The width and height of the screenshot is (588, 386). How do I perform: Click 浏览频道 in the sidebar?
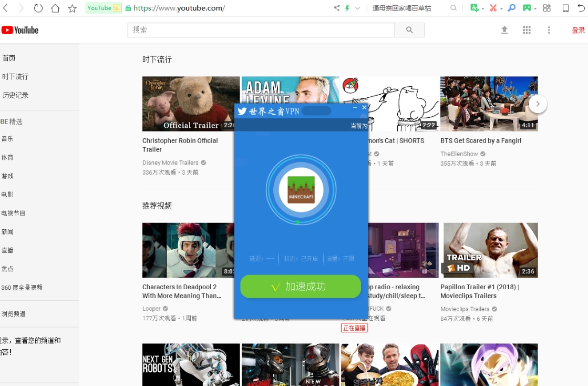13,313
